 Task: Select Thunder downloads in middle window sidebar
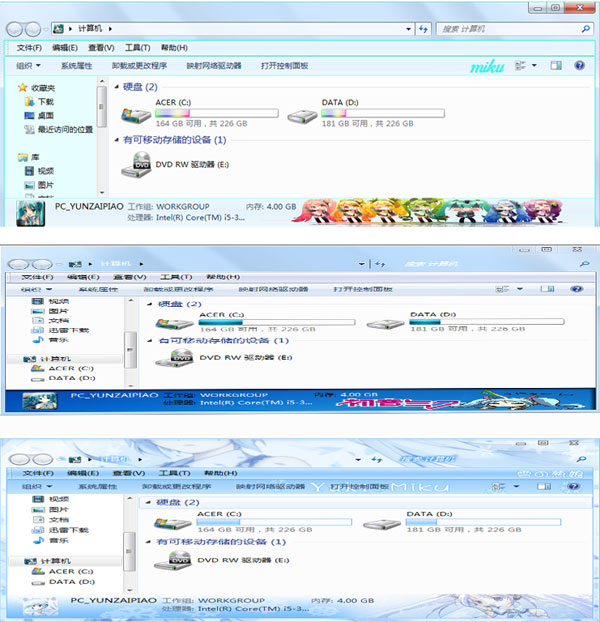[x=61, y=330]
